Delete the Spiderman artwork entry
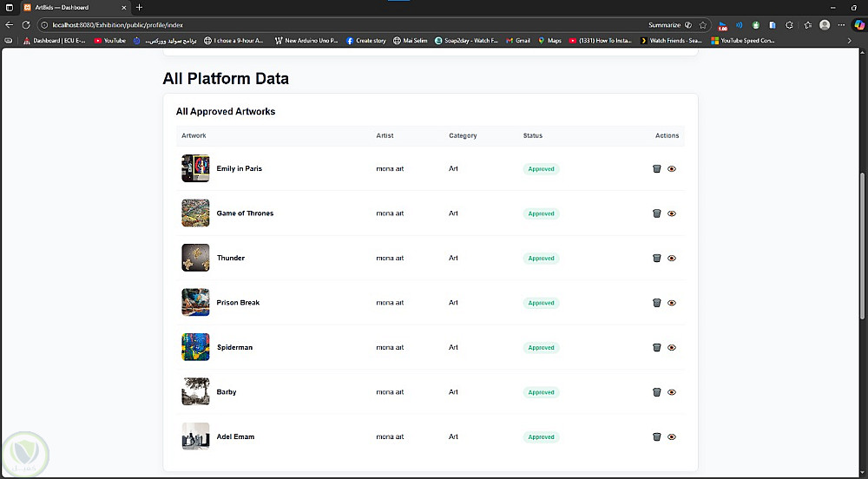Viewport: 868px width, 479px height. [657, 347]
